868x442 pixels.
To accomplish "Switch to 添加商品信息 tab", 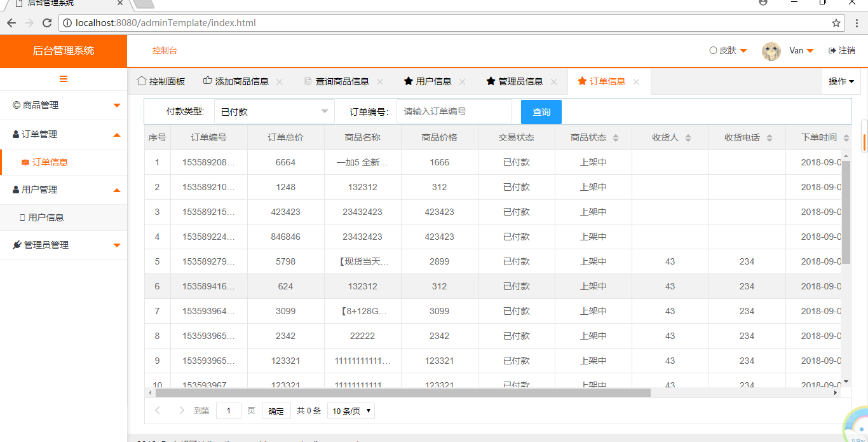I will point(236,81).
